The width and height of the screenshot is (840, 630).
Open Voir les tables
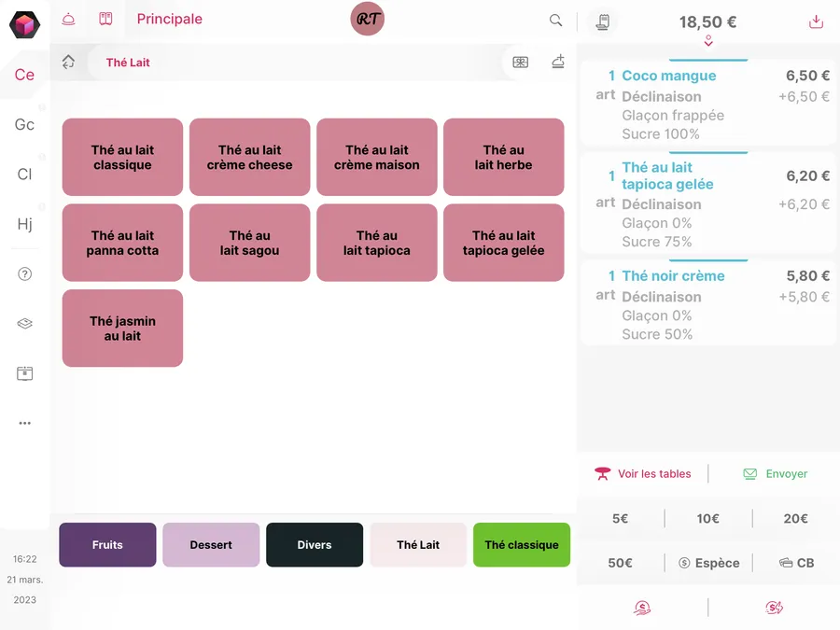643,474
